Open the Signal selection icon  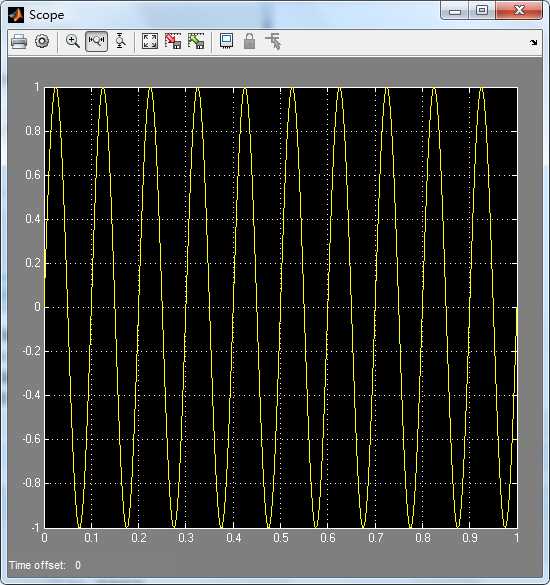point(273,41)
